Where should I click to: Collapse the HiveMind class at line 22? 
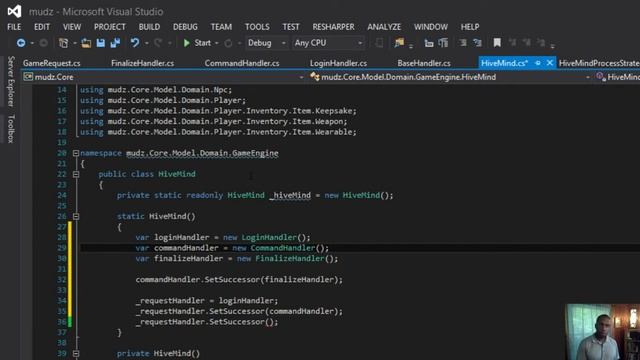click(76, 174)
